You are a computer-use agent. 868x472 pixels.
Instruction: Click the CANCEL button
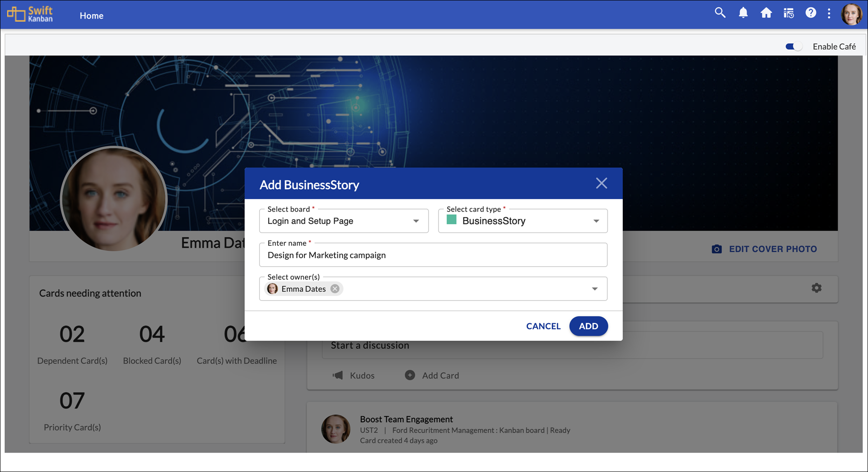coord(543,326)
